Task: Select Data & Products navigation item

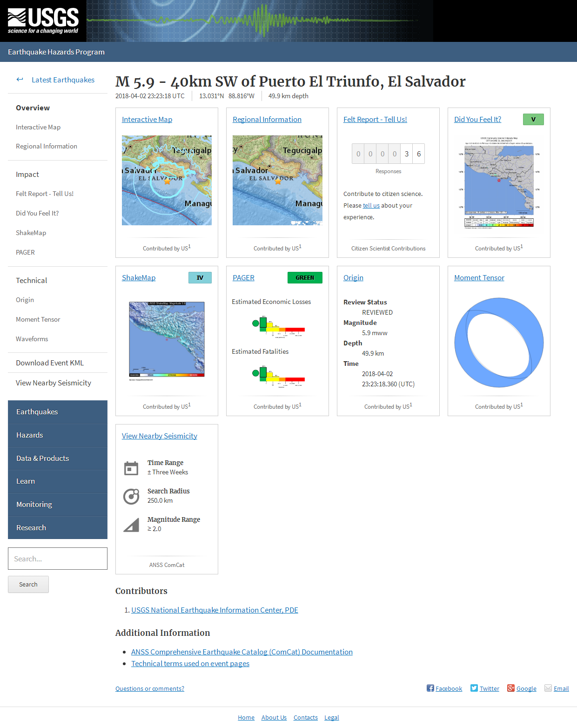Action: [43, 458]
